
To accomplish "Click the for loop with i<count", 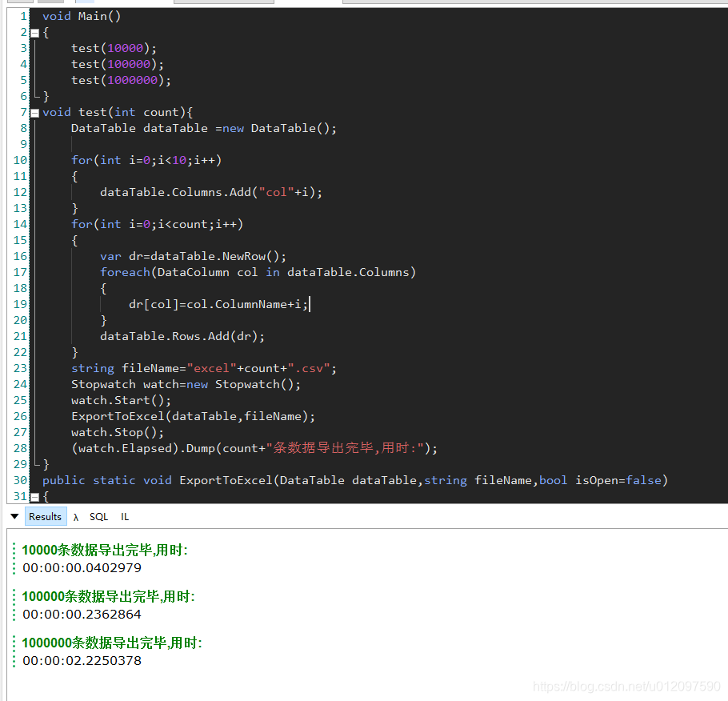I will [x=157, y=224].
